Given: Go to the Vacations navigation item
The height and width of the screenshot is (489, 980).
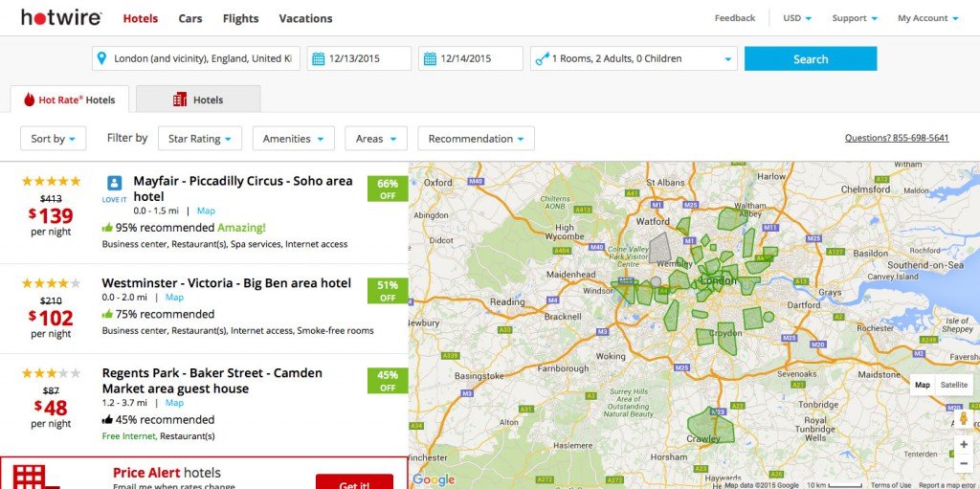Looking at the screenshot, I should pos(305,19).
